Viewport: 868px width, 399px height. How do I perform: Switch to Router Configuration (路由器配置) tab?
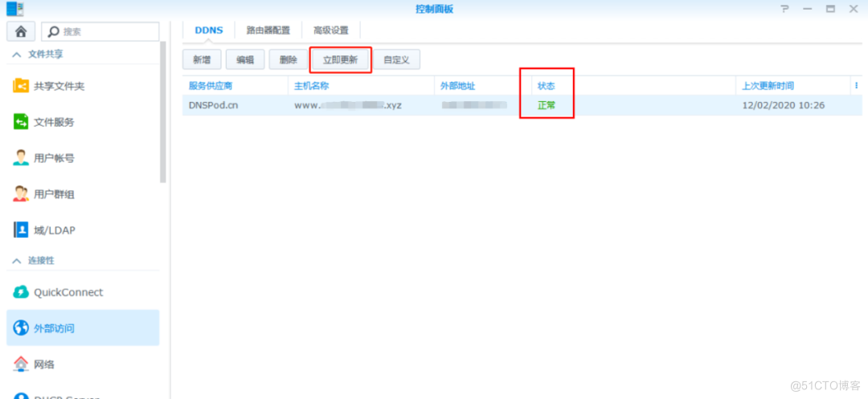tap(268, 31)
